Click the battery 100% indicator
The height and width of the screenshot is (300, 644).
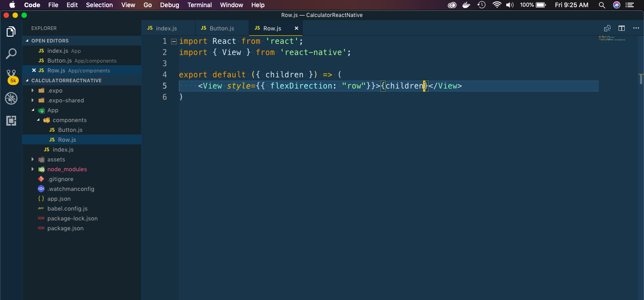[533, 5]
